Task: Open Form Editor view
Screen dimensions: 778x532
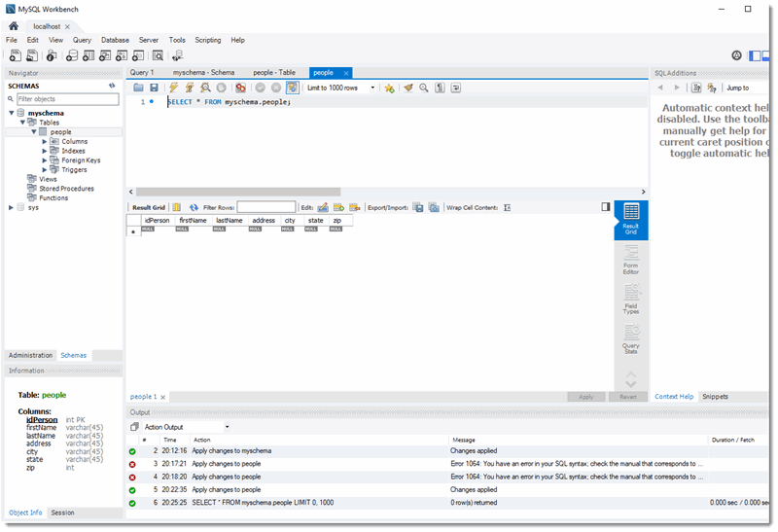Action: click(630, 260)
